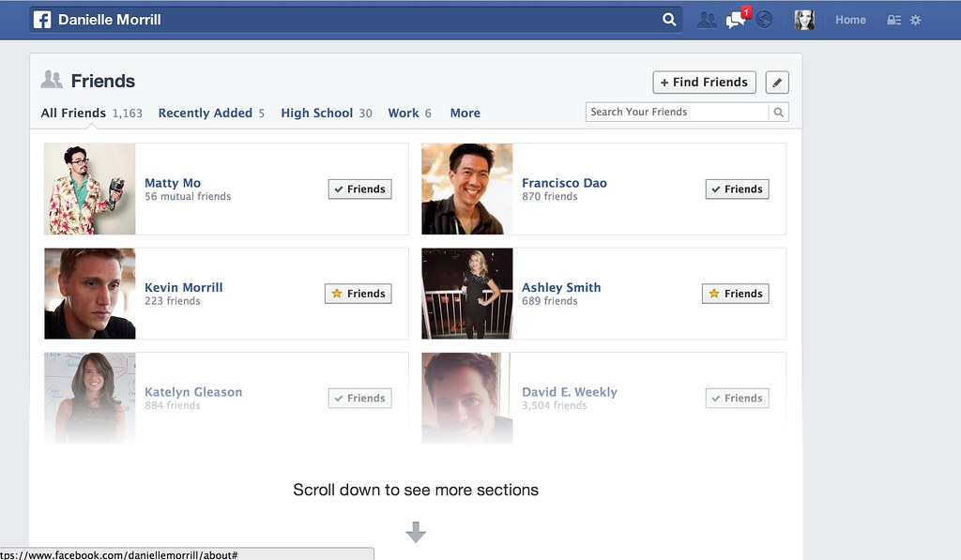
Task: Select the Work tab
Action: coord(409,114)
